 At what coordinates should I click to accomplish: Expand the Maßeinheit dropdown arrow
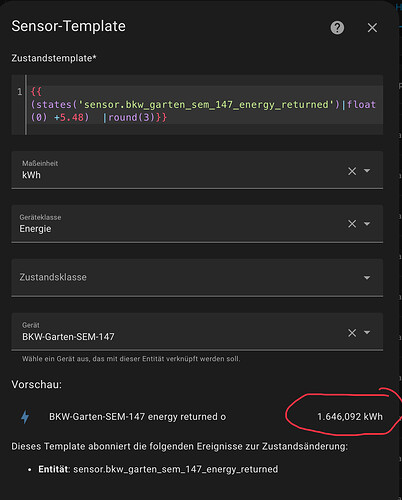coord(367,171)
